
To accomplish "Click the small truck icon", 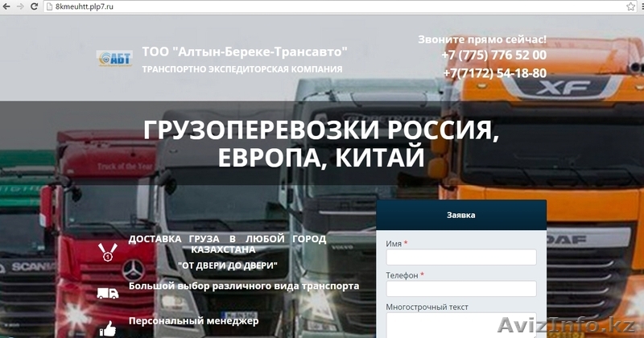I will click(x=108, y=293).
